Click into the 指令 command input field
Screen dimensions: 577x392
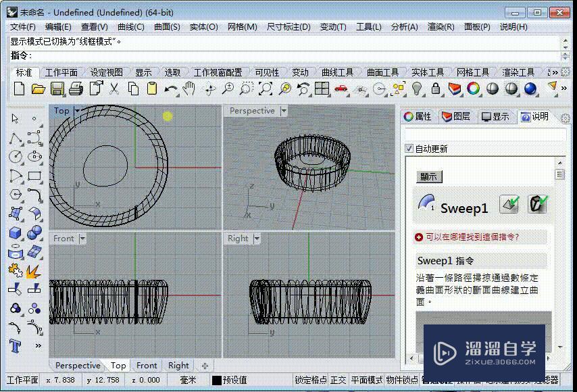click(x=295, y=56)
